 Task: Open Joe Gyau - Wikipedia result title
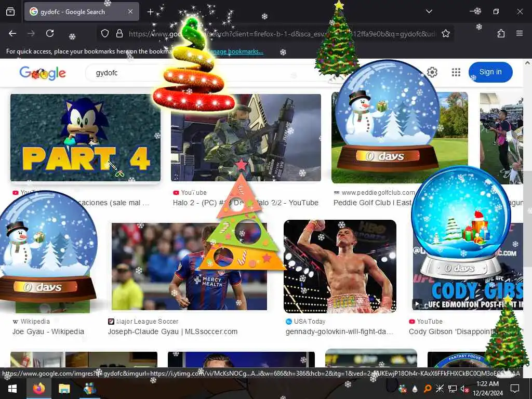click(x=48, y=331)
